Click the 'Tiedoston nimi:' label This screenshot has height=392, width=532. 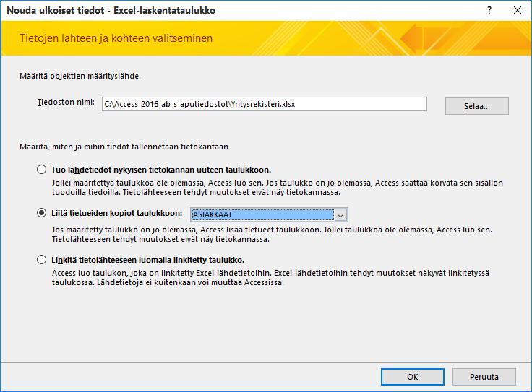(66, 102)
